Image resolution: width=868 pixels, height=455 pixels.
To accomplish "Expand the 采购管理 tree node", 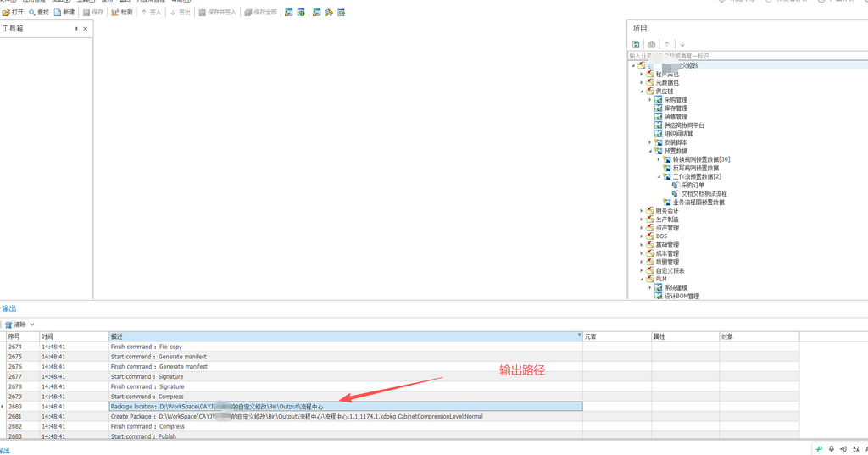I will 650,100.
